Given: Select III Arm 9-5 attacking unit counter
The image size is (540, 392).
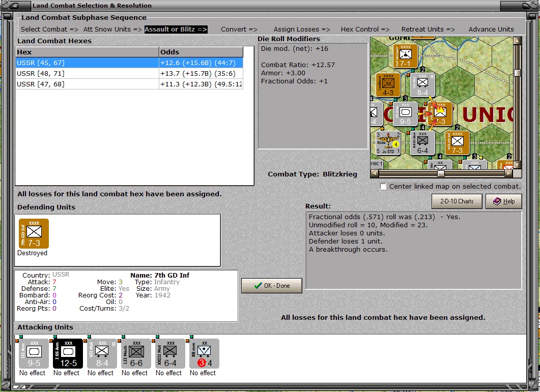Looking at the screenshot, I should 34,354.
